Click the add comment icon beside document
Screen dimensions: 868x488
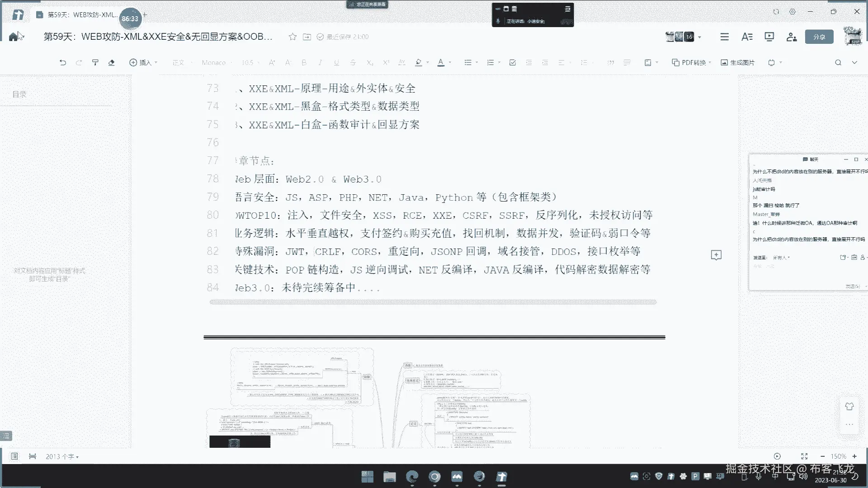[x=716, y=255]
